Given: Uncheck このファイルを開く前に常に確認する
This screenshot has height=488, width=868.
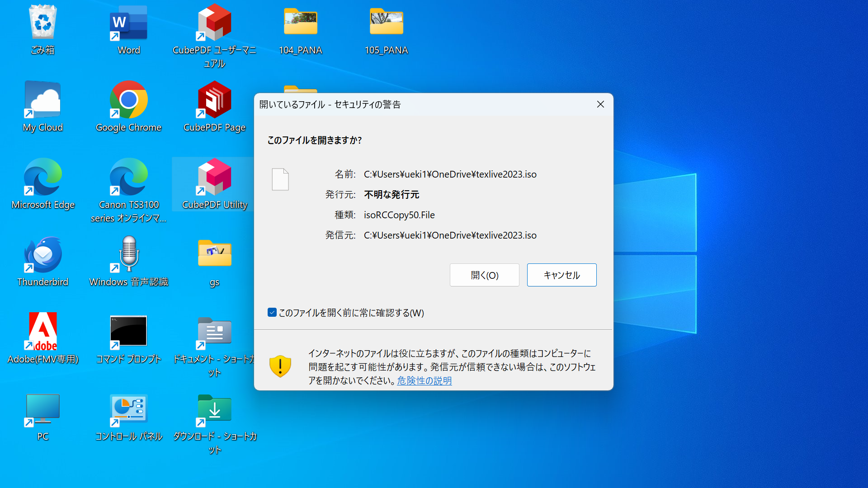Looking at the screenshot, I should point(272,312).
